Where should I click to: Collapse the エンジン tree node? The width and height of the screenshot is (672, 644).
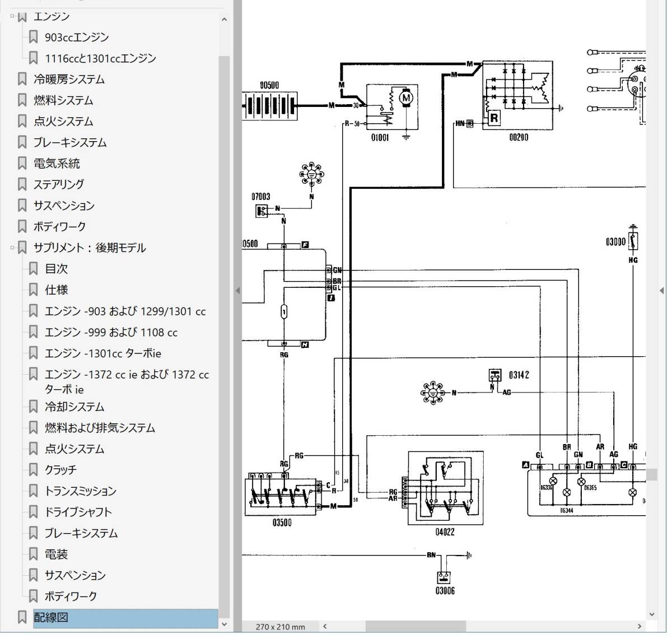(12, 16)
